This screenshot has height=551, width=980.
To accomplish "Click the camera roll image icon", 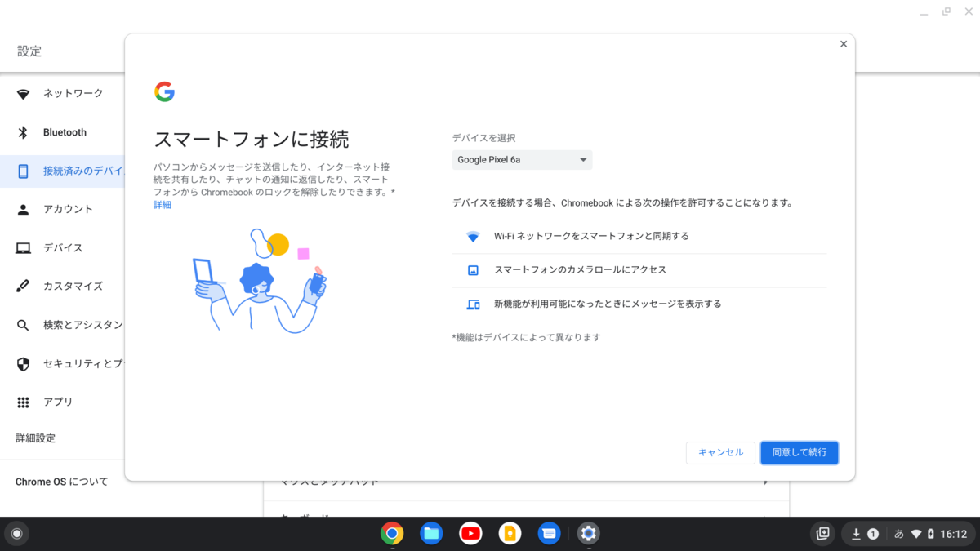I will click(x=473, y=270).
